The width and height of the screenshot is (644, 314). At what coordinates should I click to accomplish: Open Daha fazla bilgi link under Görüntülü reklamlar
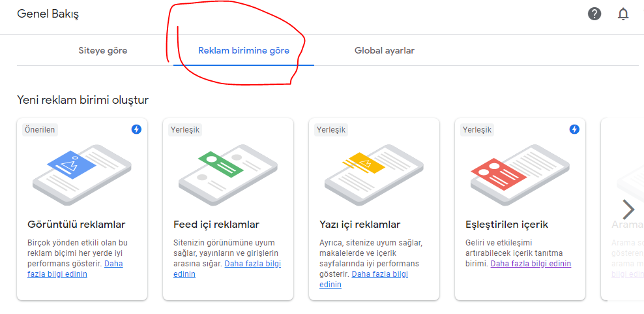tap(75, 269)
